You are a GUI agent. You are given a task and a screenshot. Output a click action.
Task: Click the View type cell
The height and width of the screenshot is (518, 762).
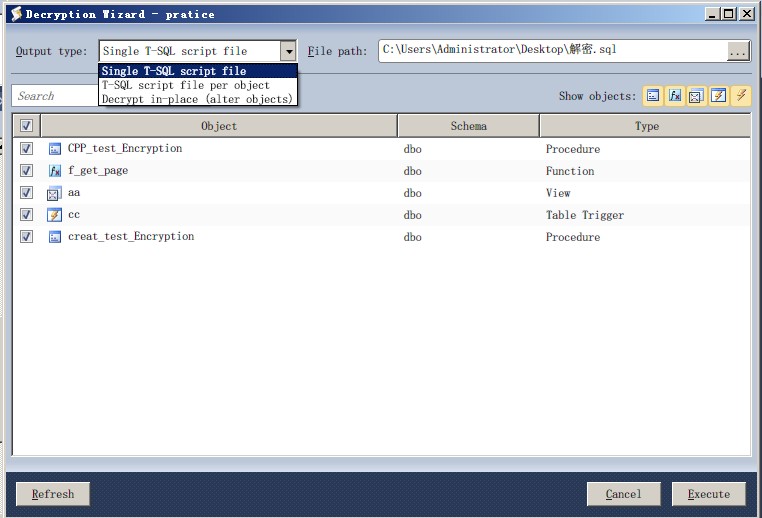(x=558, y=193)
